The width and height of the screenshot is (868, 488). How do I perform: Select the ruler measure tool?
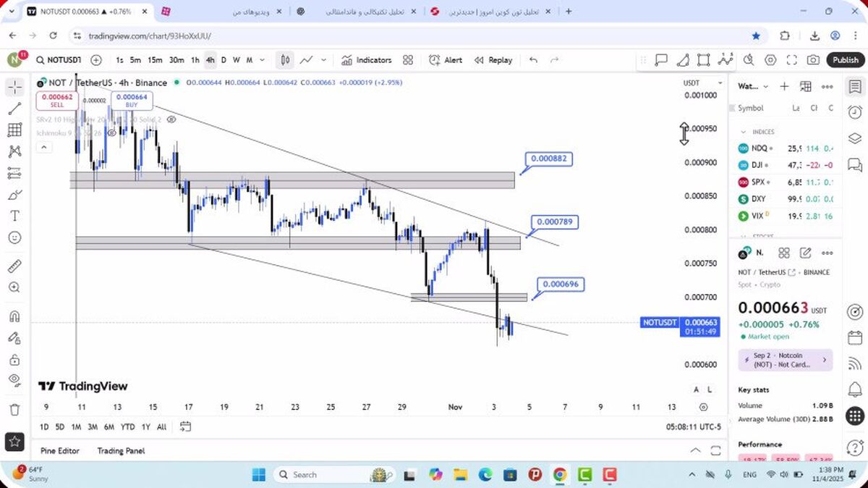pos(14,266)
